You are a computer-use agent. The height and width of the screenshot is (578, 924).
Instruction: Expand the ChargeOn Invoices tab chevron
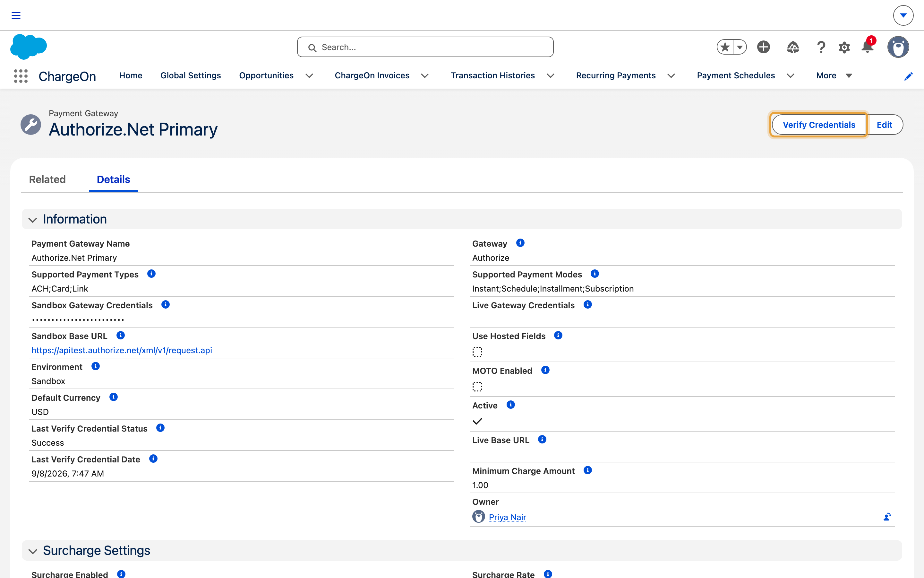(424, 76)
